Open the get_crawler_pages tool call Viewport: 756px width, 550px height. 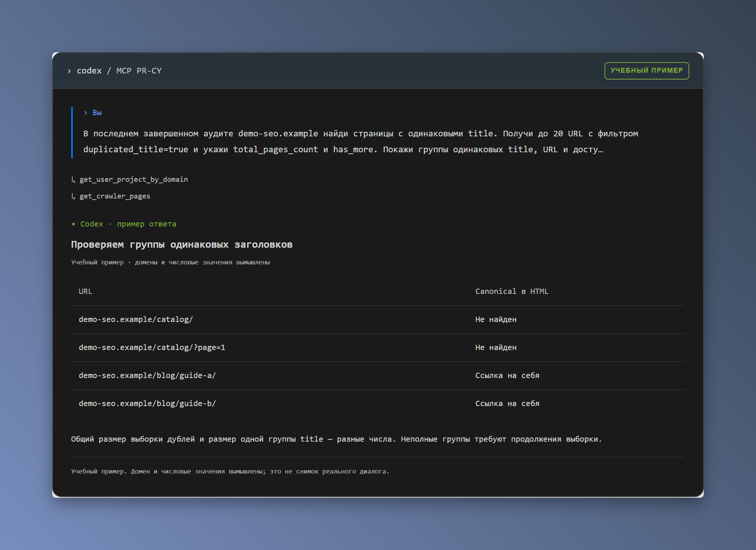pos(115,196)
